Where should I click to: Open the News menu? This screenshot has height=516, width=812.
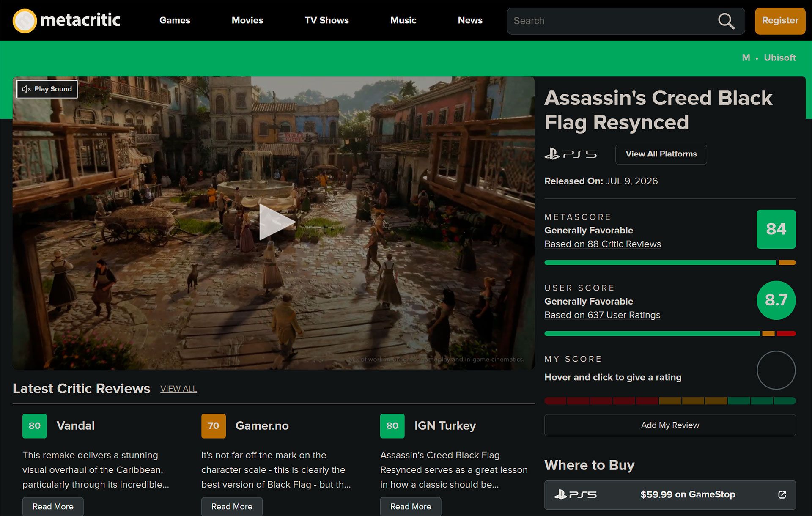click(x=470, y=20)
